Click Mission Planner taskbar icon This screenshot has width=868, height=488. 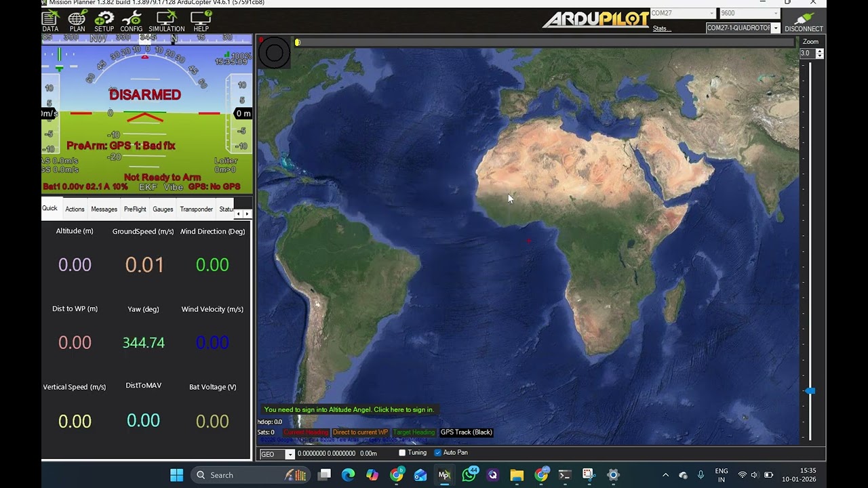pyautogui.click(x=444, y=475)
